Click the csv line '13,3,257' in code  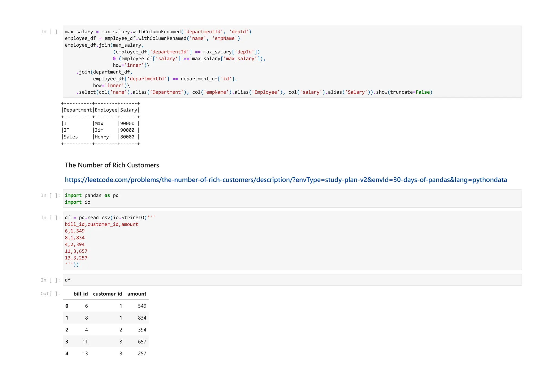pos(76,258)
